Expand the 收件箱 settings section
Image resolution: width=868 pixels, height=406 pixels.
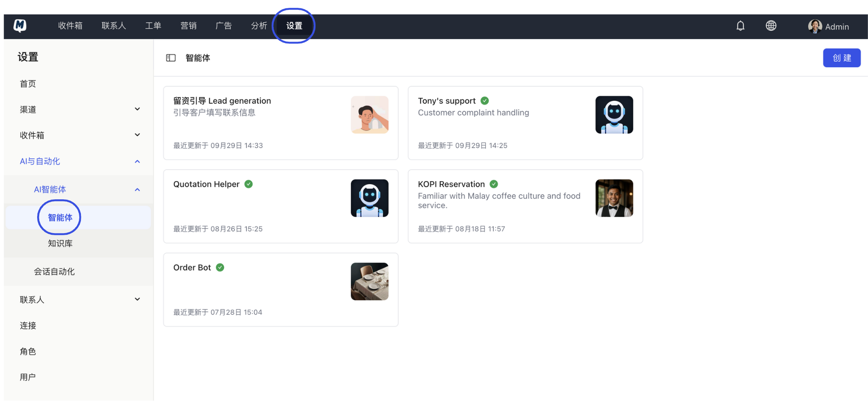click(x=137, y=135)
